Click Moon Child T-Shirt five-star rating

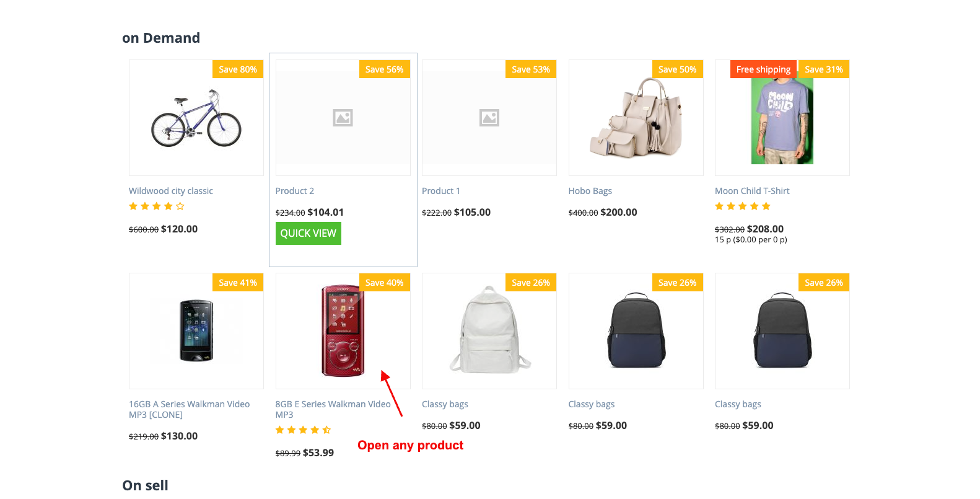click(x=743, y=206)
